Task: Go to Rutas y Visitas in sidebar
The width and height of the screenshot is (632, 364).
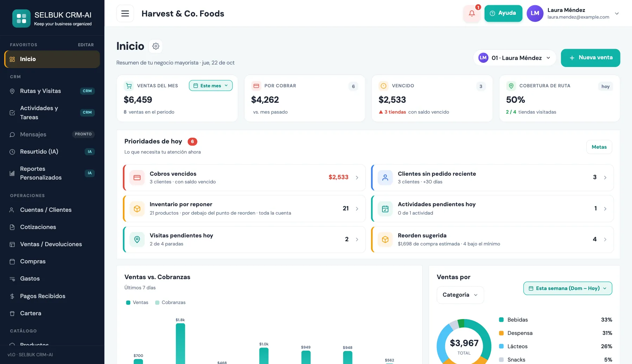Action: point(52,91)
